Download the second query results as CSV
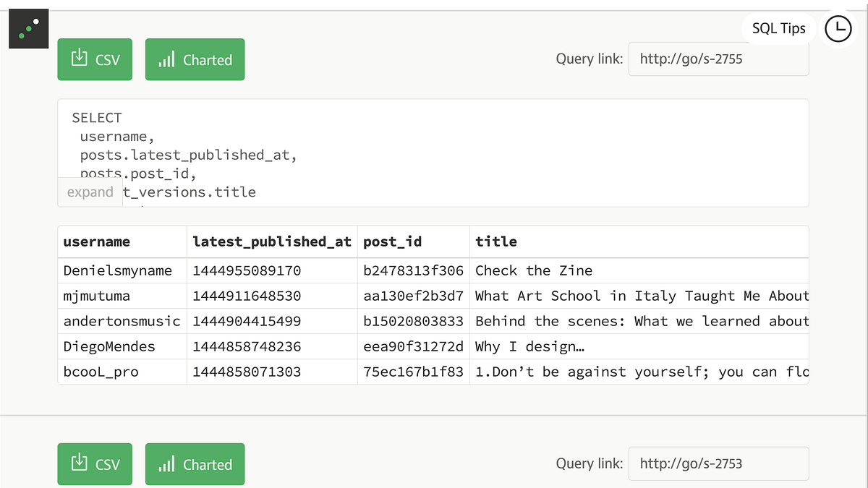868x488 pixels. pos(95,464)
